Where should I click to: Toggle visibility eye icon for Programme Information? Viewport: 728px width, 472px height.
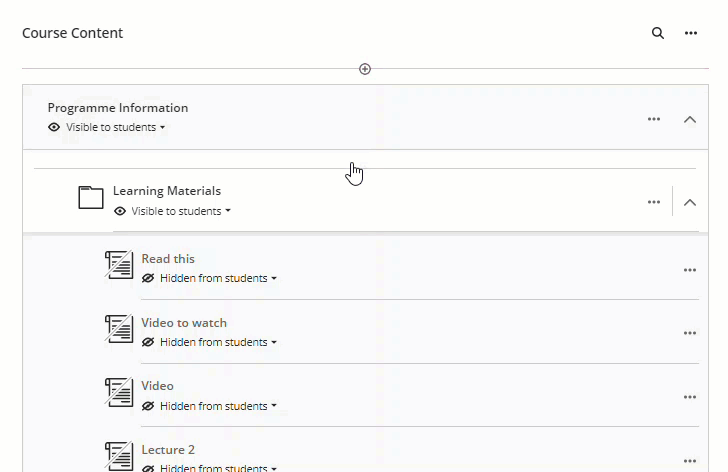click(x=54, y=128)
